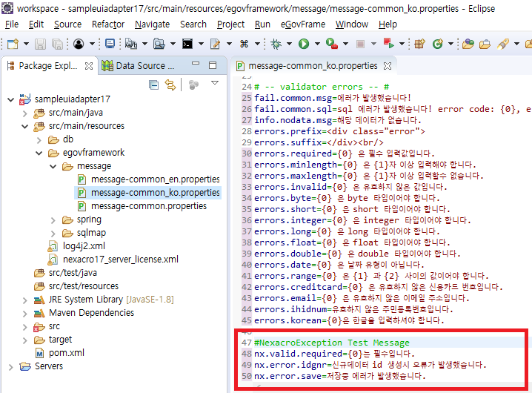Click the Save toolbar icon
The image size is (532, 393).
point(41,44)
